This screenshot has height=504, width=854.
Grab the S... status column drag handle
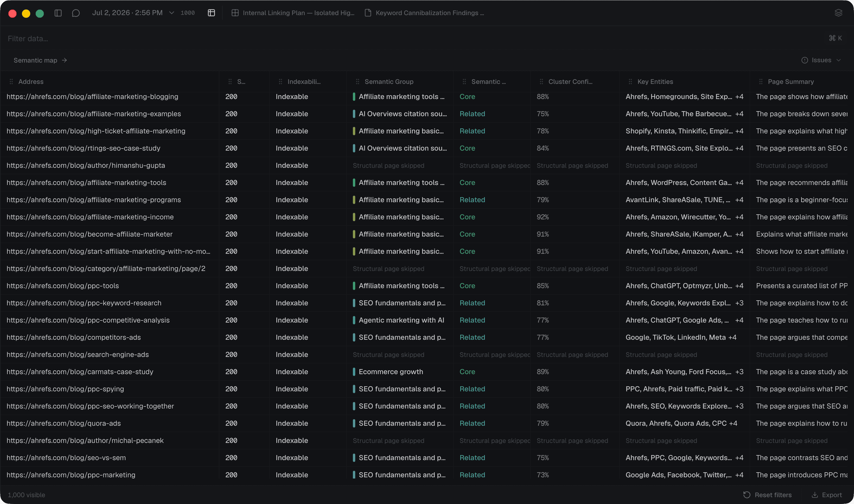point(230,82)
